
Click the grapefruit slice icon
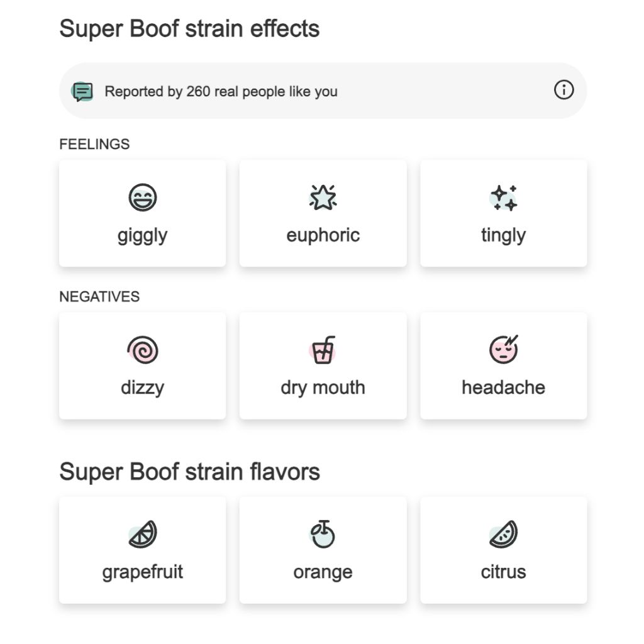point(143,535)
